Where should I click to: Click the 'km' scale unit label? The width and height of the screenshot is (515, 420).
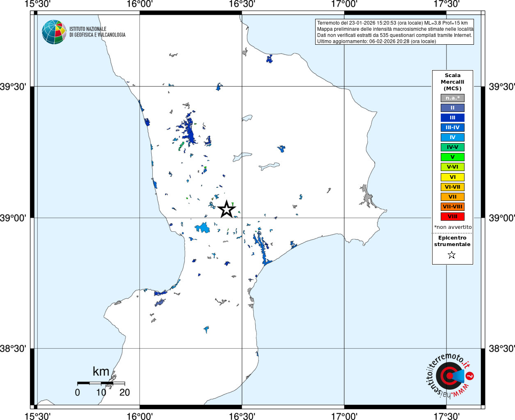coord(101,372)
